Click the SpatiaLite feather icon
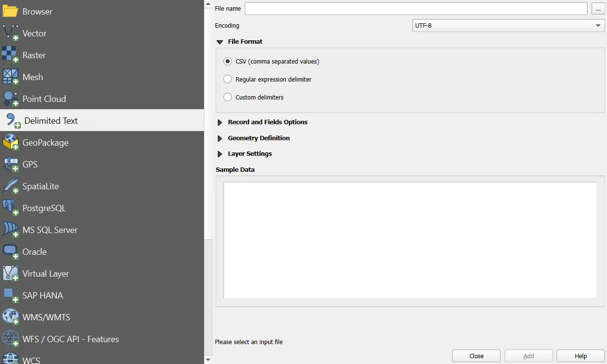This screenshot has height=364, width=607. point(10,186)
